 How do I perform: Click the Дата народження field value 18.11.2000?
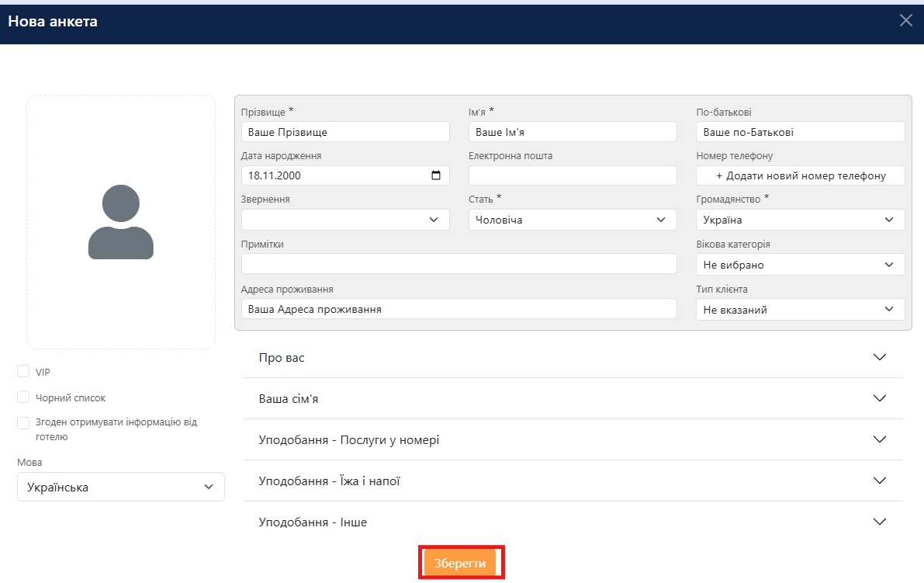(x=275, y=175)
